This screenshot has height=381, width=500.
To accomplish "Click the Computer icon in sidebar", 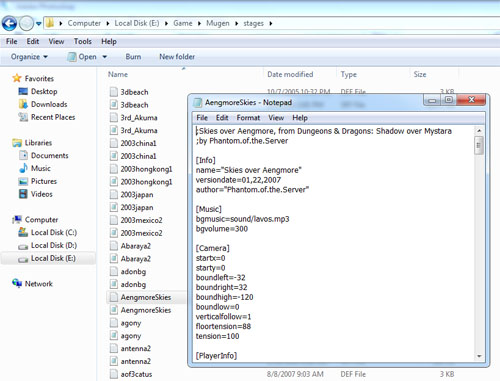I will [x=17, y=220].
